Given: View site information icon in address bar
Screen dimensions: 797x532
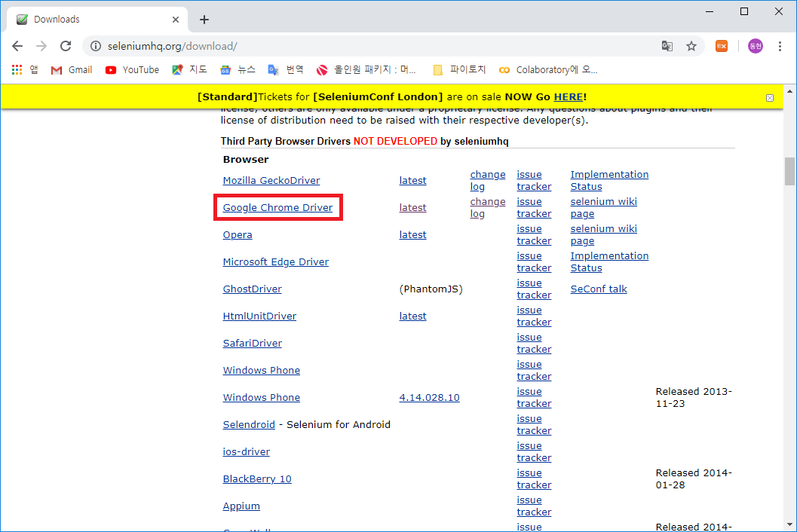Looking at the screenshot, I should pos(96,46).
